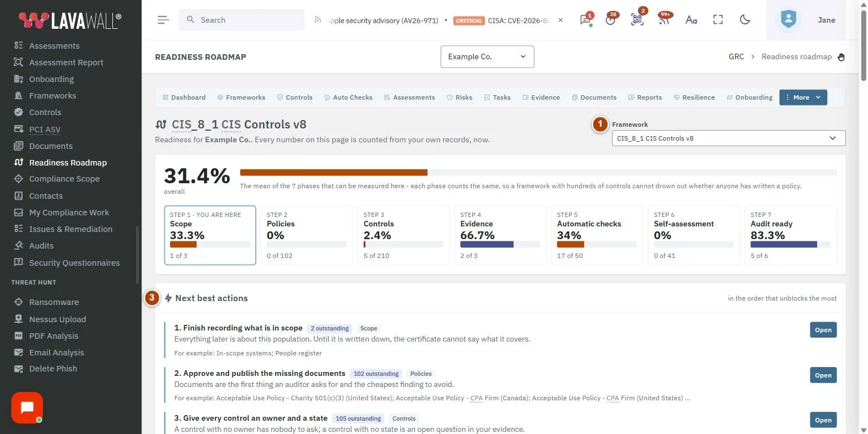
Task: Click the Controls badge icon in sidebar
Action: (x=19, y=112)
